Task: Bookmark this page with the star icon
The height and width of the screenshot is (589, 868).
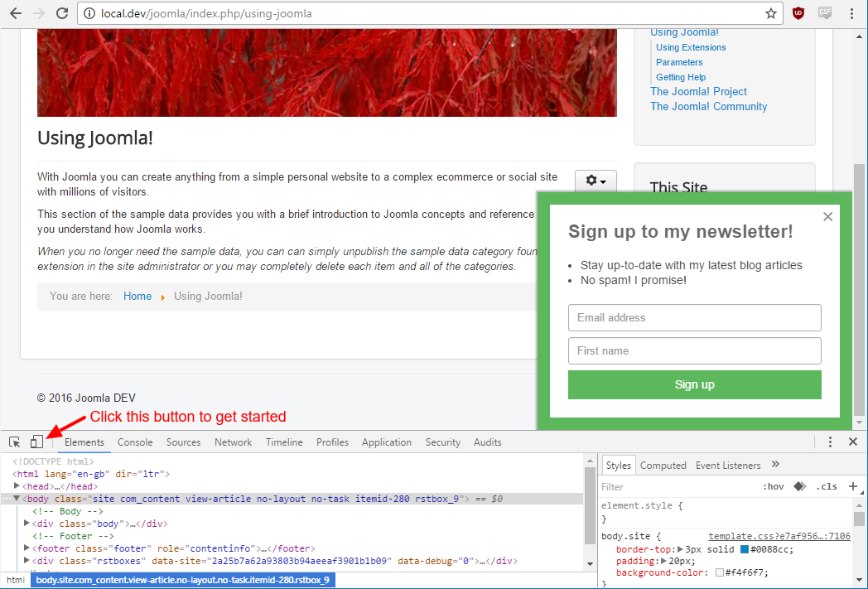Action: click(x=770, y=13)
